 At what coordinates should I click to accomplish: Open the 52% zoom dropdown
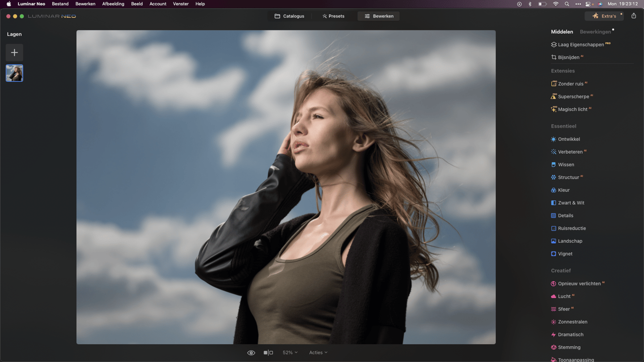[x=290, y=353]
